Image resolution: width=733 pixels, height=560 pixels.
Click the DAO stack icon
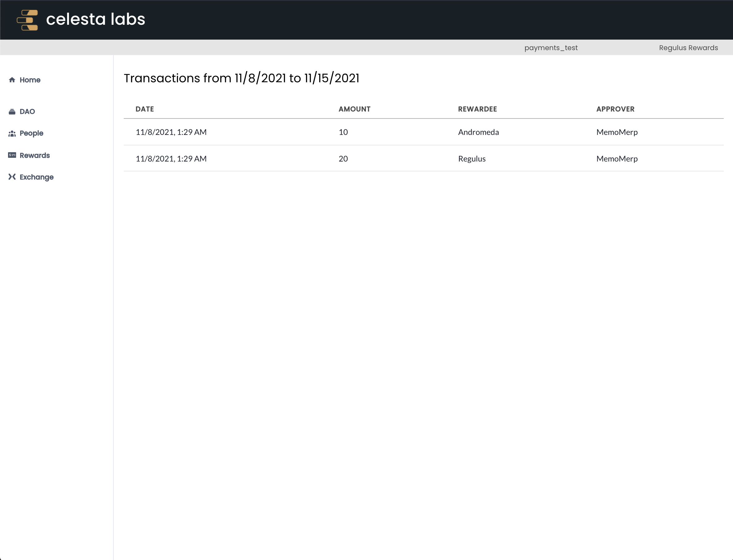click(x=12, y=111)
